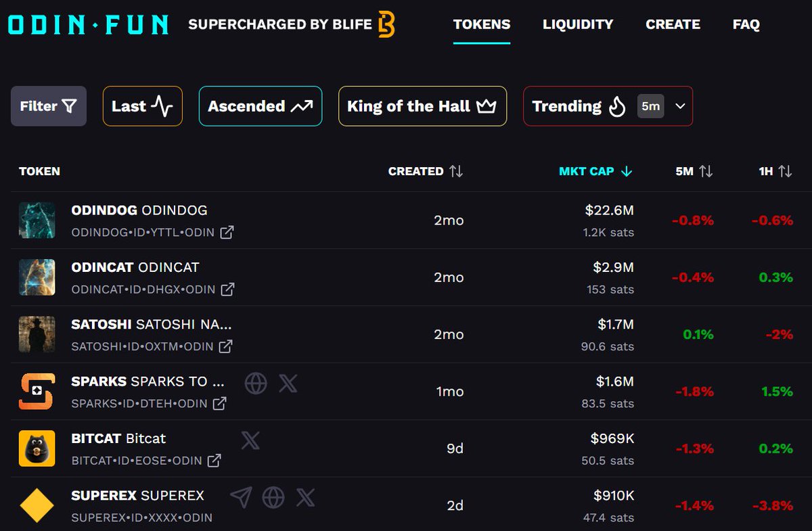Open the ODINDOG external link icon
Viewport: 812px width, 531px height.
(227, 232)
